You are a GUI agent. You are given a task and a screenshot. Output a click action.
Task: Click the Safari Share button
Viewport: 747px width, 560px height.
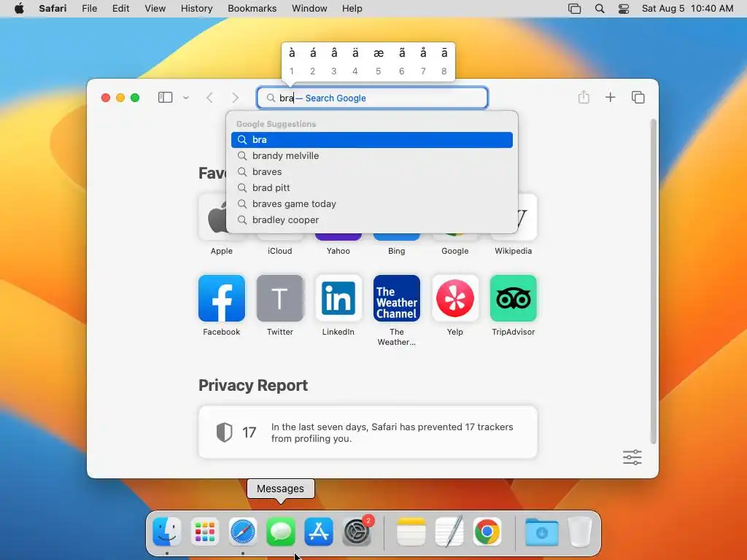(x=584, y=97)
